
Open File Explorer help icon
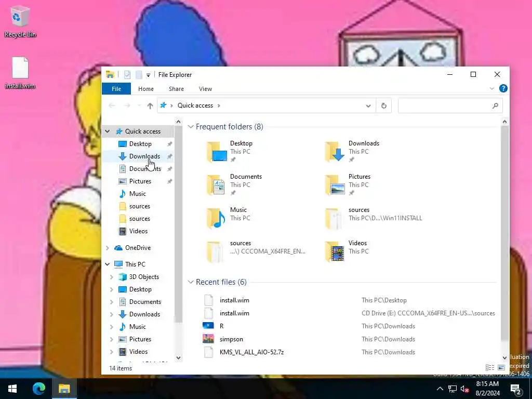tap(503, 88)
